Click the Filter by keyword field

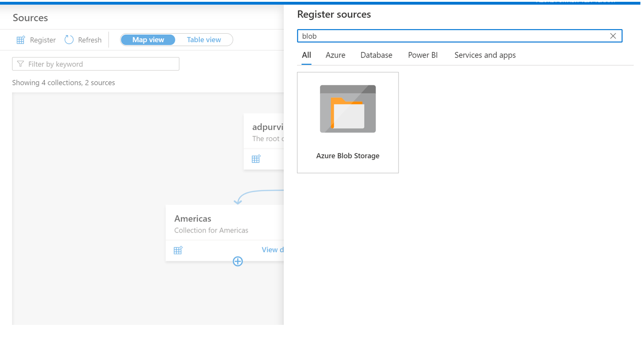(x=96, y=63)
